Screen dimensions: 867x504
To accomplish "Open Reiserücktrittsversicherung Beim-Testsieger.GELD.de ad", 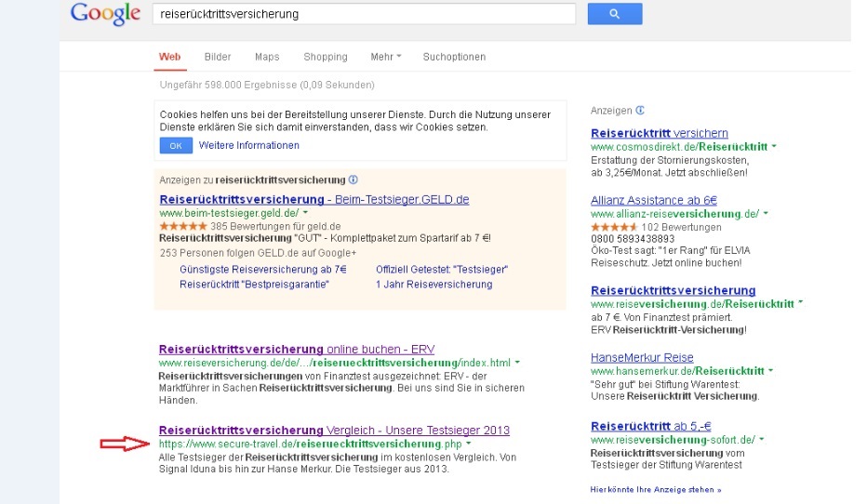I will click(314, 200).
